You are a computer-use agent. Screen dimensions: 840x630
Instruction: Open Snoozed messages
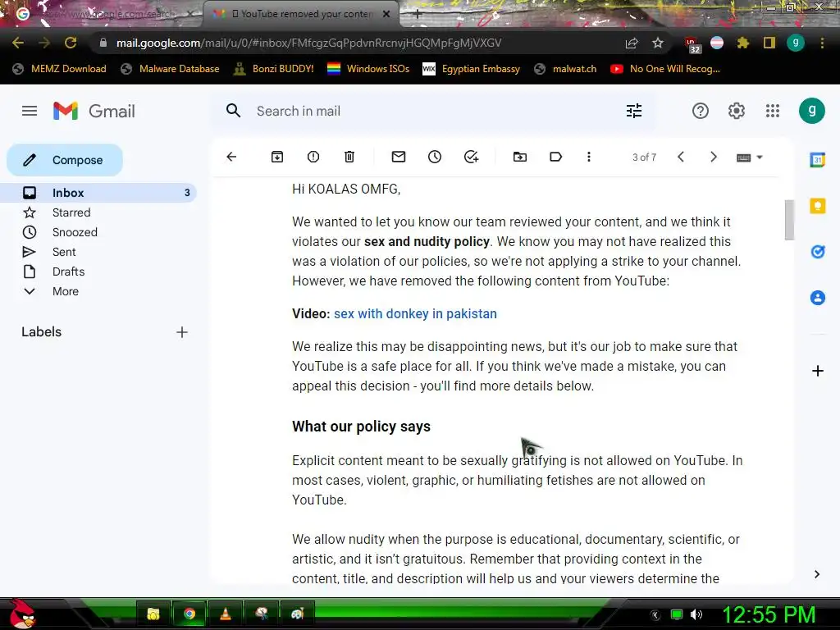point(75,232)
